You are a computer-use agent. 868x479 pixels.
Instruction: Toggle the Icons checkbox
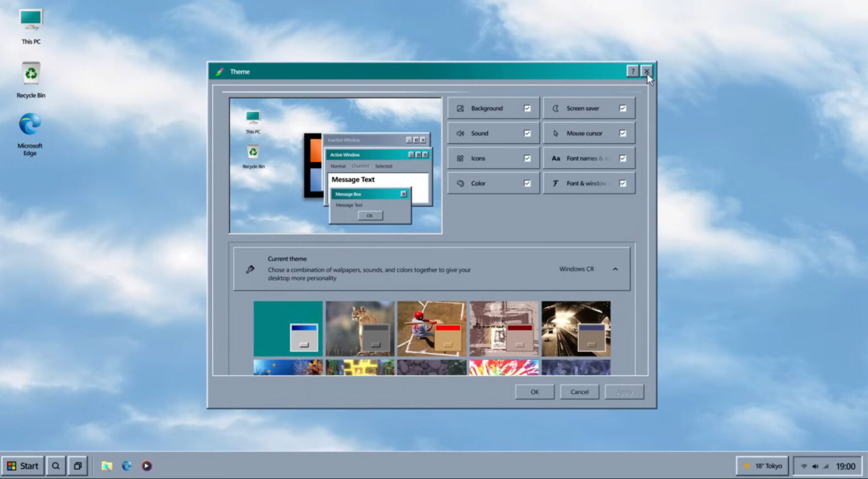pos(527,158)
